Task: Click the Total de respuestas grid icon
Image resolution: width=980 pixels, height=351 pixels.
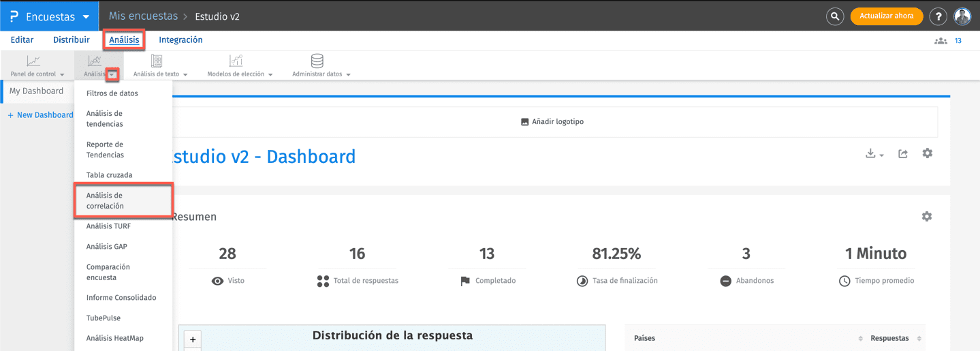Action: [x=323, y=281]
